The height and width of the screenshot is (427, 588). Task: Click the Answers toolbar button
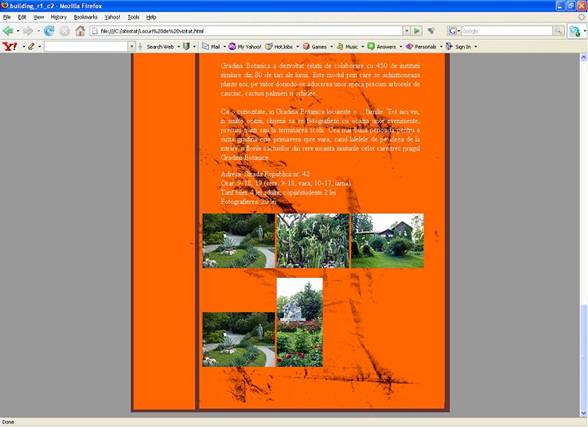point(382,46)
